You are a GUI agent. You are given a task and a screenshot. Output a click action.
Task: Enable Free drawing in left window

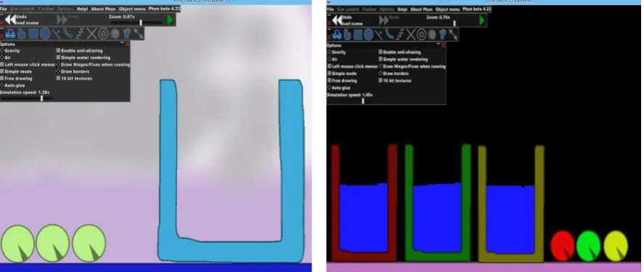(1, 79)
